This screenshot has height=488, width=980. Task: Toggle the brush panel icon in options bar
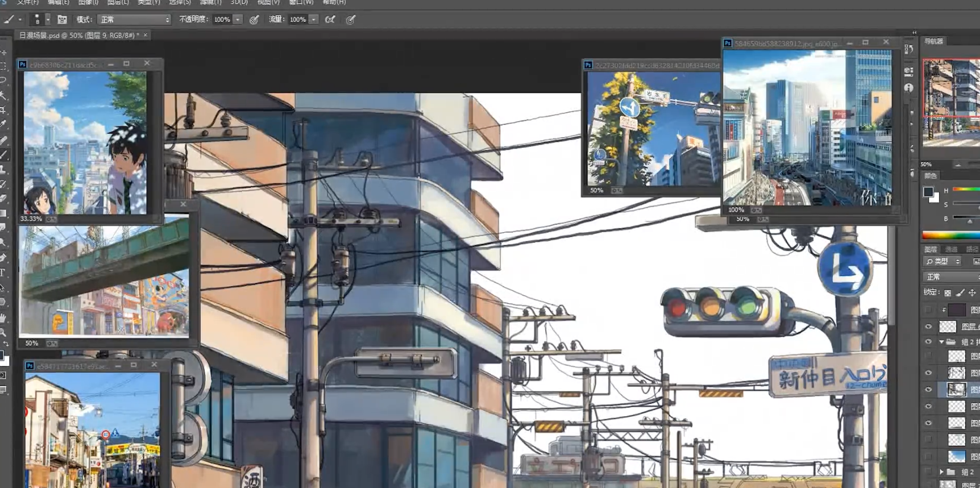pos(62,20)
